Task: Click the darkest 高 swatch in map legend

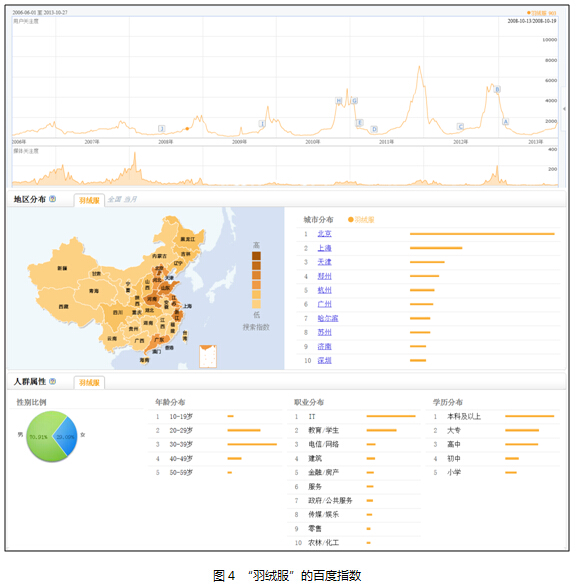Action: (x=256, y=256)
